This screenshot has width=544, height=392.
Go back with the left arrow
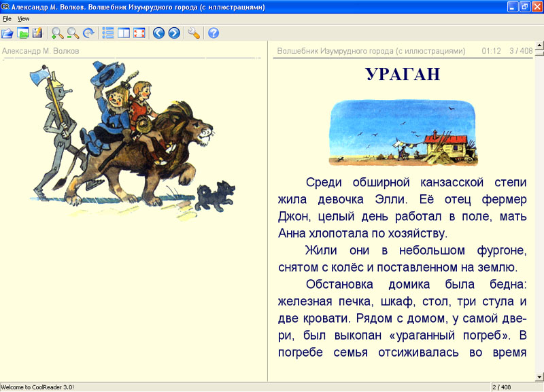tap(159, 33)
